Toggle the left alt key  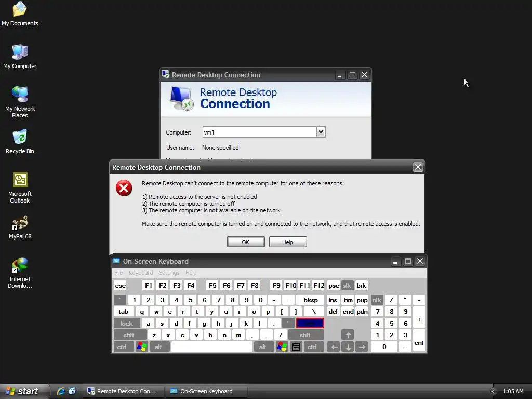coord(158,347)
